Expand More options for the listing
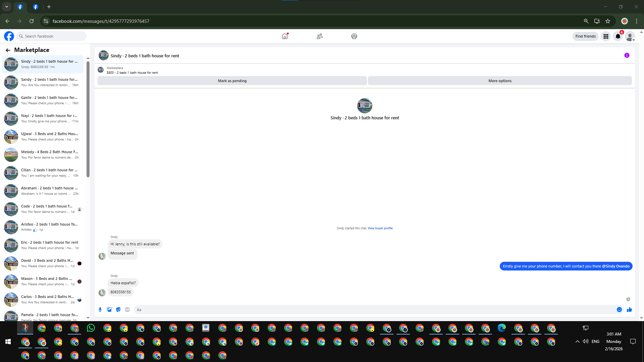The image size is (644, 362). (x=499, y=81)
